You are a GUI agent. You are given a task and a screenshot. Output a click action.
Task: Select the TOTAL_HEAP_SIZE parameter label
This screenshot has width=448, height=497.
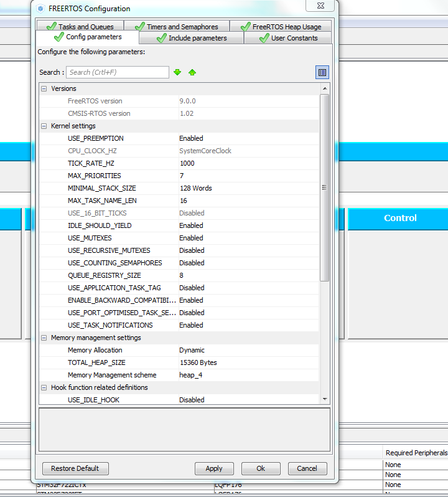coord(96,362)
